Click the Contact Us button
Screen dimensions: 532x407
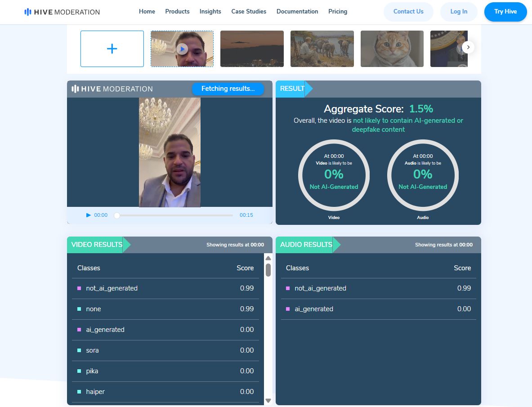[x=408, y=12]
